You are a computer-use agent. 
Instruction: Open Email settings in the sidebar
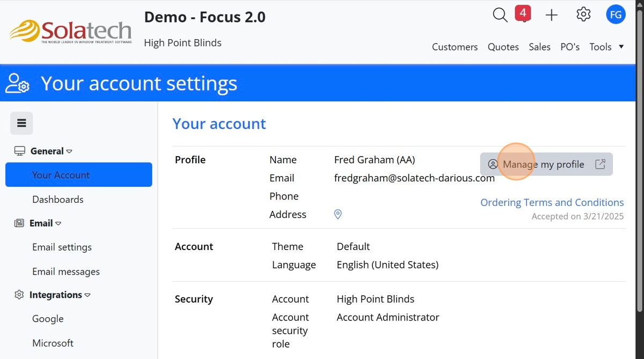pos(62,247)
